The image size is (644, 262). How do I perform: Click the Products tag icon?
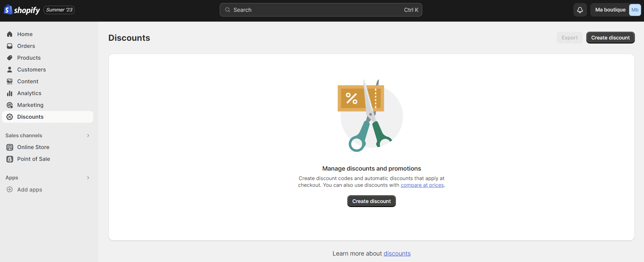10,58
